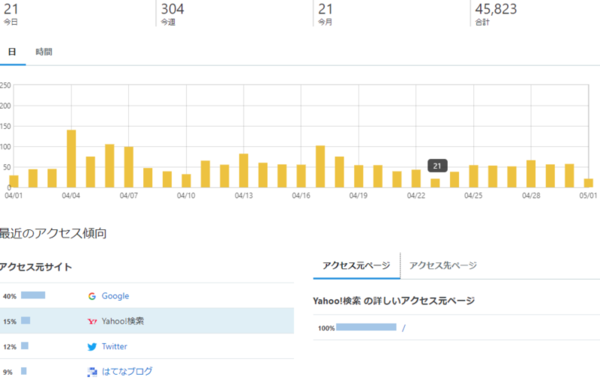The image size is (600, 383).
Task: Click the 21 今日 daily count
Action: click(11, 14)
